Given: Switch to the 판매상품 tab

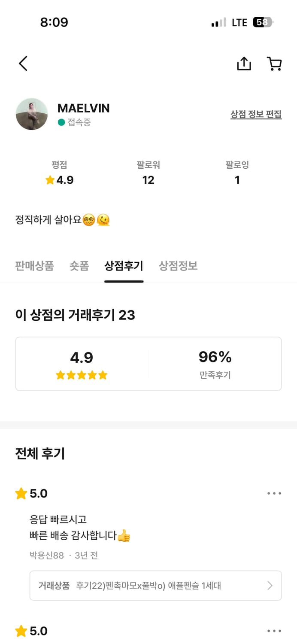Looking at the screenshot, I should click(x=34, y=266).
